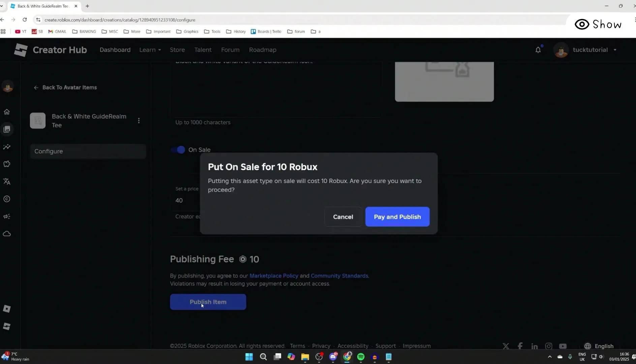Open the English language selector
This screenshot has height=364, width=636.
pyautogui.click(x=599, y=346)
